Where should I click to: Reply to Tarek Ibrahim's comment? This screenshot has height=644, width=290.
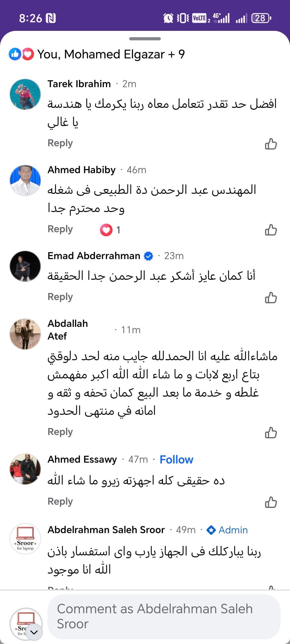60,143
